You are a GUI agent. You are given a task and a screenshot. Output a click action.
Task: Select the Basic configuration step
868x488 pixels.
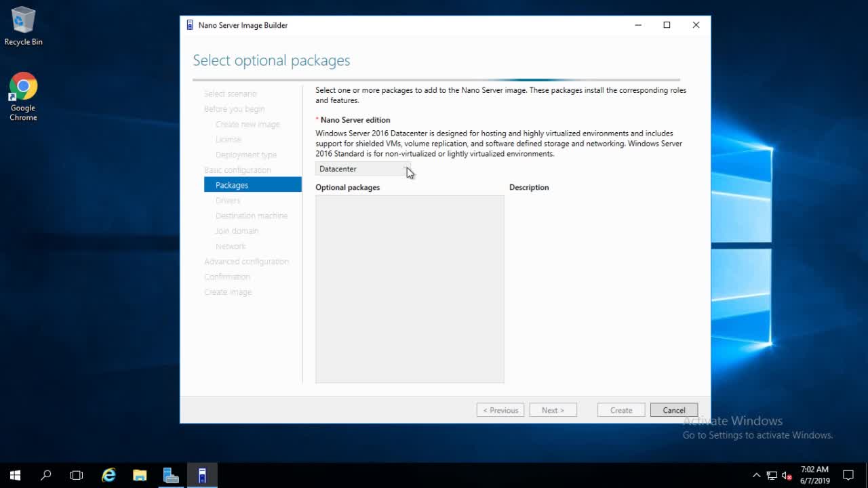237,170
